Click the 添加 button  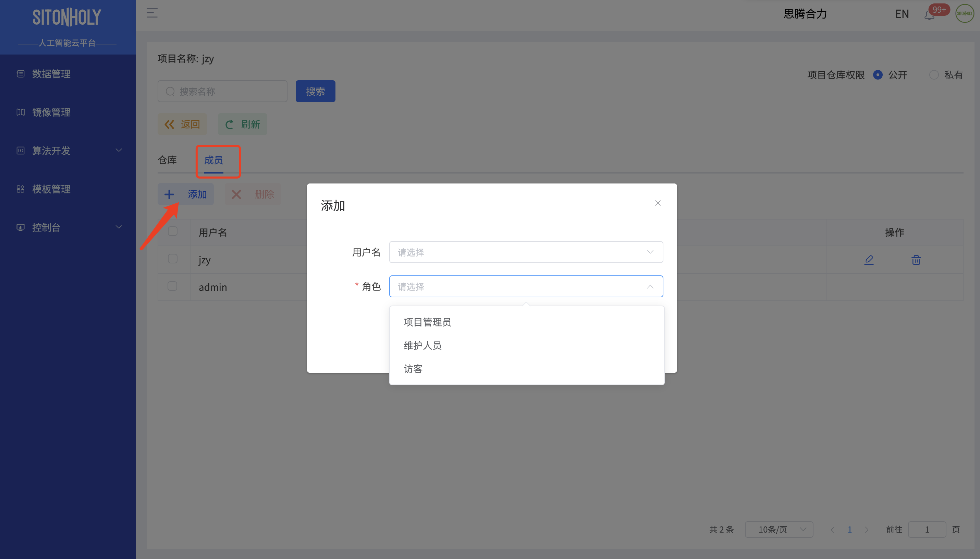tap(186, 194)
